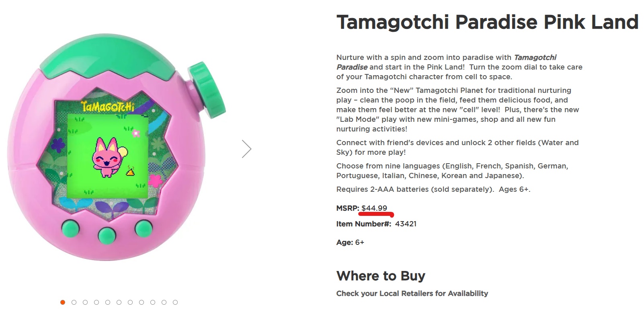The image size is (644, 318).
Task: Show the sixth carousel slide dot
Action: click(119, 302)
